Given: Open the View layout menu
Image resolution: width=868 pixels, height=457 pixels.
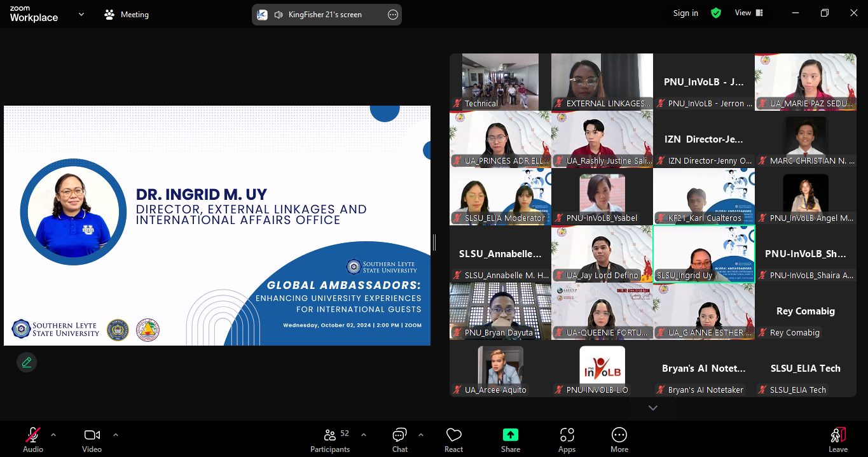Looking at the screenshot, I should pos(749,13).
